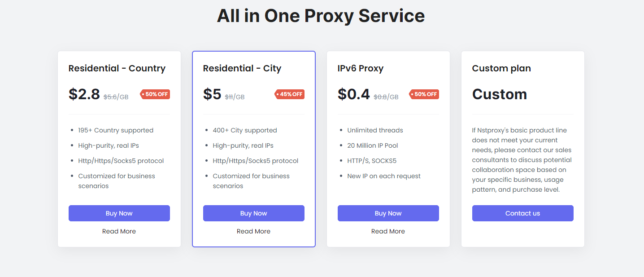Image resolution: width=644 pixels, height=277 pixels.
Task: Click the $0.4 price on IPv6 Proxy
Action: coord(353,94)
